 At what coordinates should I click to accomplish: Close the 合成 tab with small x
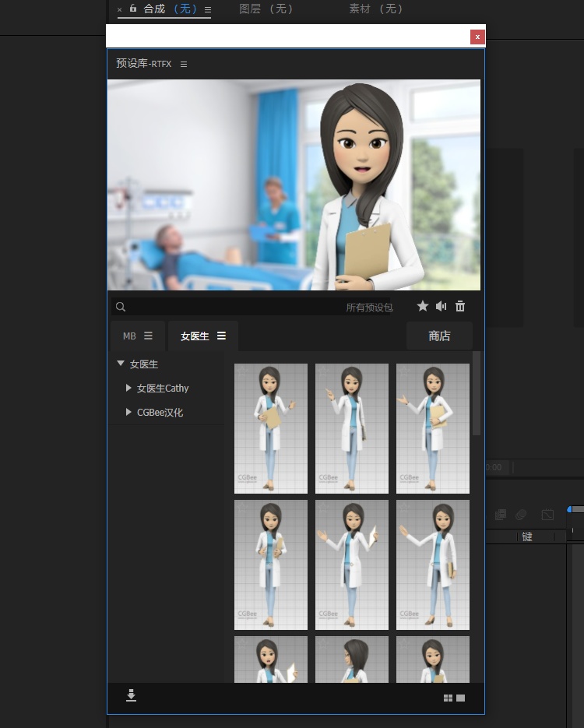(x=119, y=10)
